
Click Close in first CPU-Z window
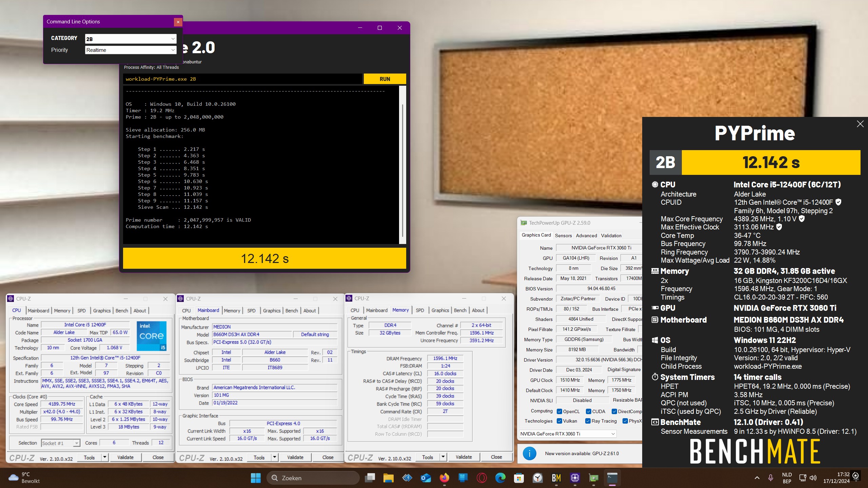click(x=158, y=457)
